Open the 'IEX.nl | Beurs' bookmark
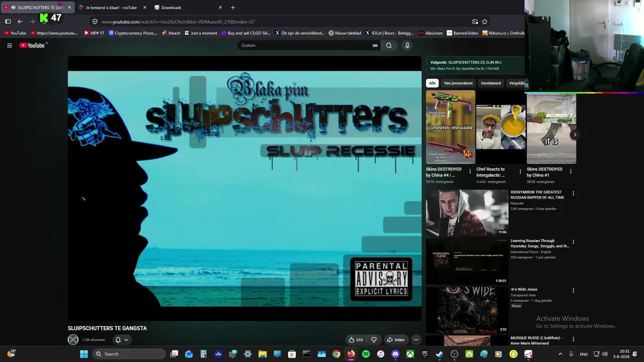 [x=389, y=33]
